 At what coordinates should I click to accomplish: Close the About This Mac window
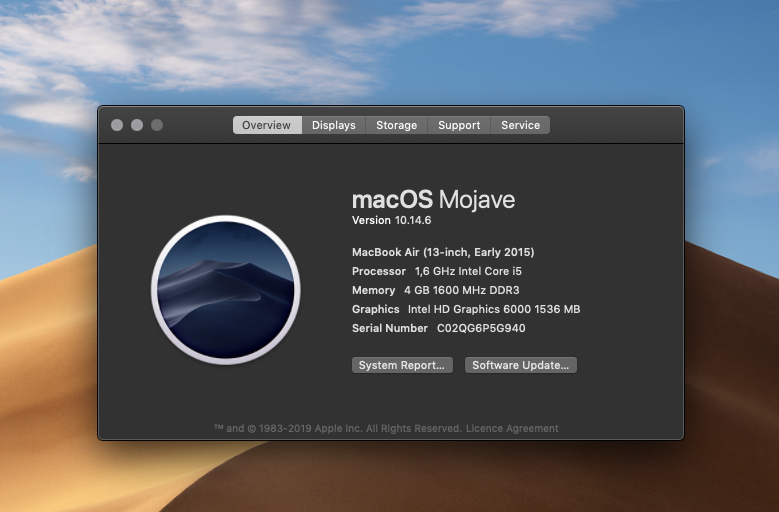coord(117,125)
